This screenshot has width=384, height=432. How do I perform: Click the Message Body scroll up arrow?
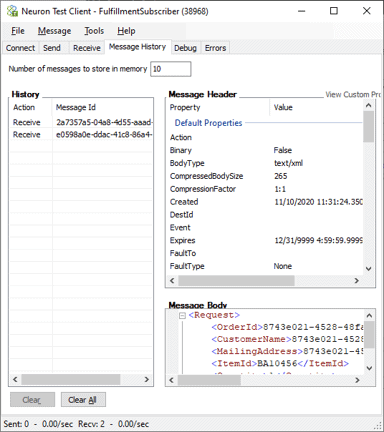coord(369,315)
